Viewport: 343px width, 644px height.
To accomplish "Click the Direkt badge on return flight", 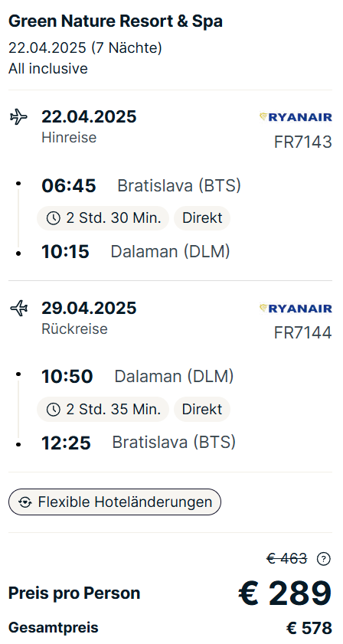I will pyautogui.click(x=202, y=409).
